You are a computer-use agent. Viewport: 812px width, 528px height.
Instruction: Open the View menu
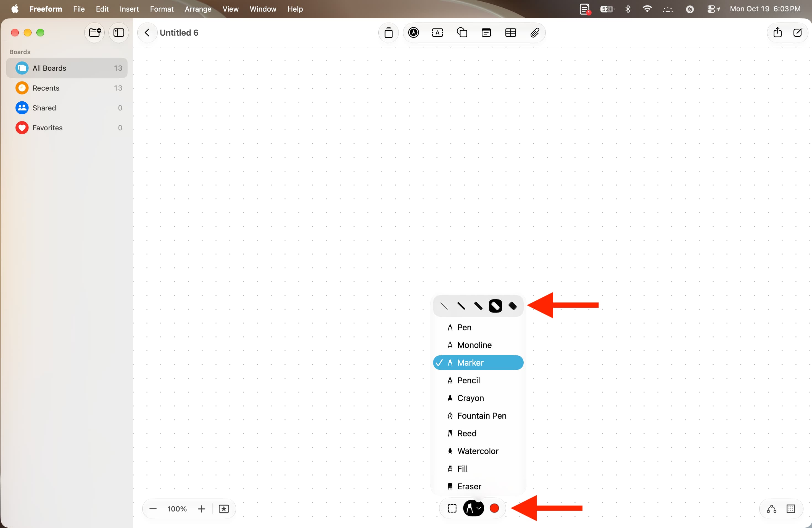pos(230,9)
